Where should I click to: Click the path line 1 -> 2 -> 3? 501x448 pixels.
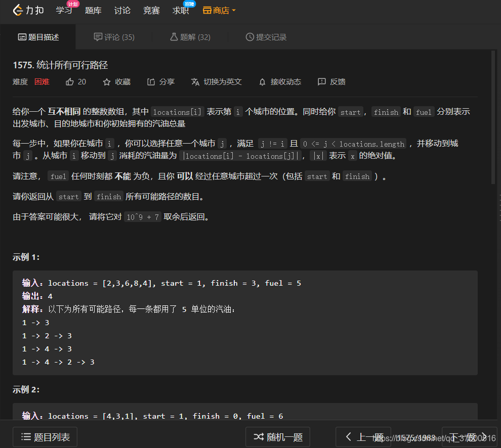[47, 336]
